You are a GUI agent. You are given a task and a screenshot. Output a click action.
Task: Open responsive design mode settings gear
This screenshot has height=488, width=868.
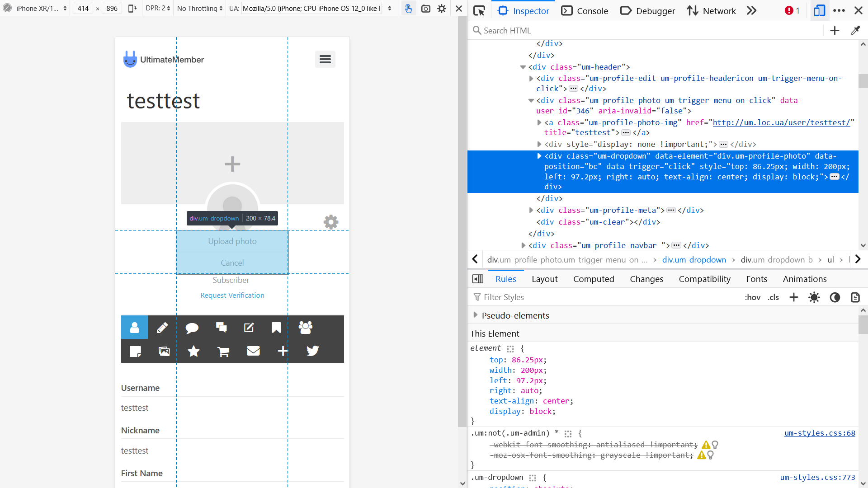click(x=442, y=9)
